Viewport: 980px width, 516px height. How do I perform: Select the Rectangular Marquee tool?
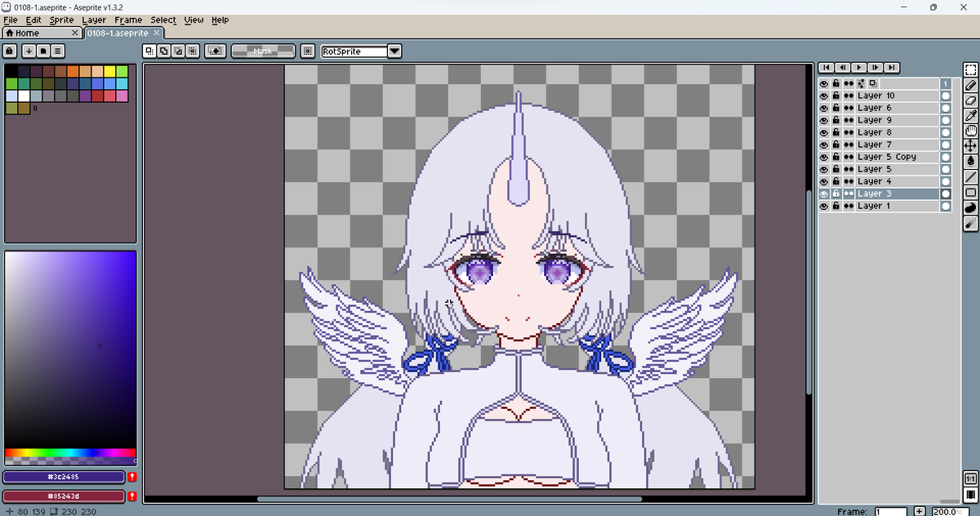971,69
